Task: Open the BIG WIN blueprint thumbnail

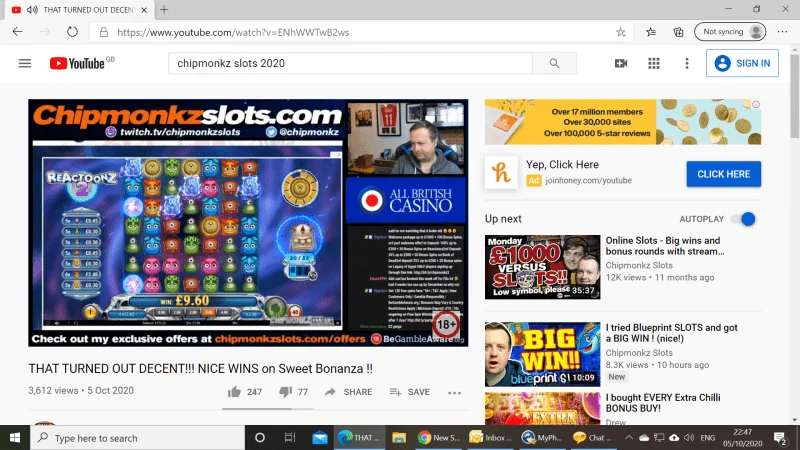Action: pos(542,354)
